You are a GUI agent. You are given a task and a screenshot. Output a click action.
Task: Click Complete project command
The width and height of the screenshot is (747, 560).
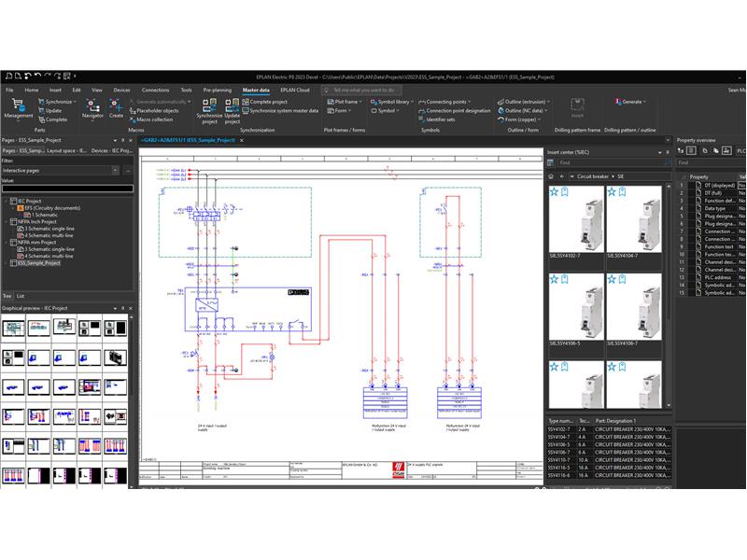coord(264,102)
